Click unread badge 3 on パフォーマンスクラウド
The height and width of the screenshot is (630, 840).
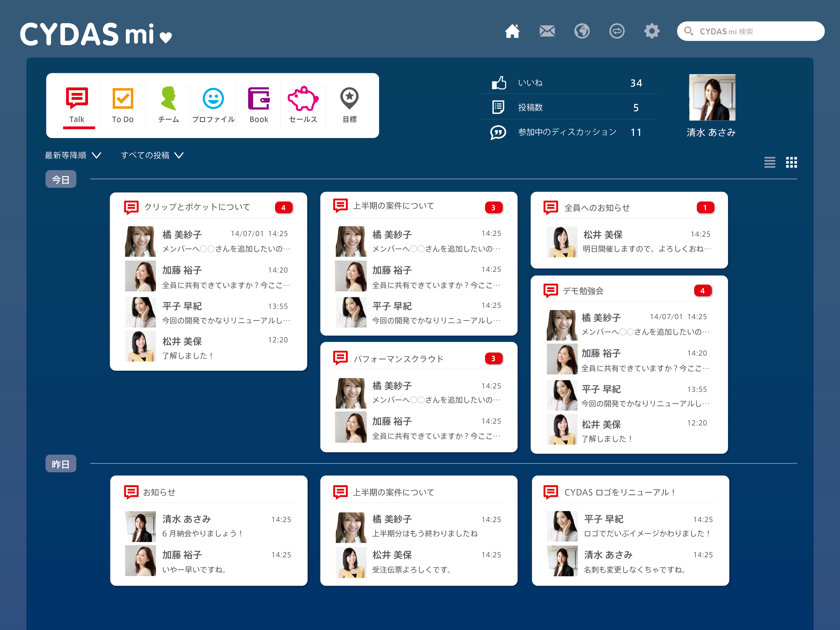(x=493, y=358)
